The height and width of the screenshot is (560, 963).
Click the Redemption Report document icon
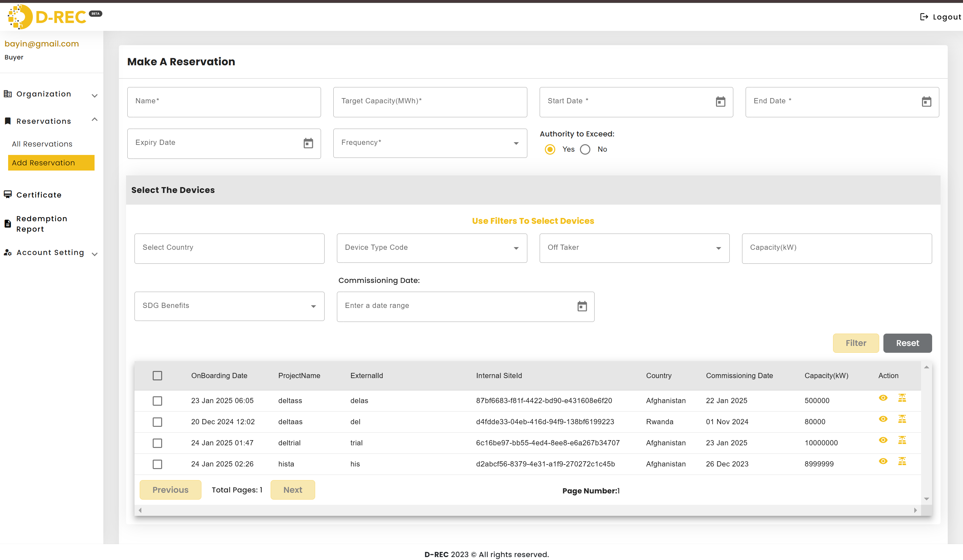tap(8, 224)
